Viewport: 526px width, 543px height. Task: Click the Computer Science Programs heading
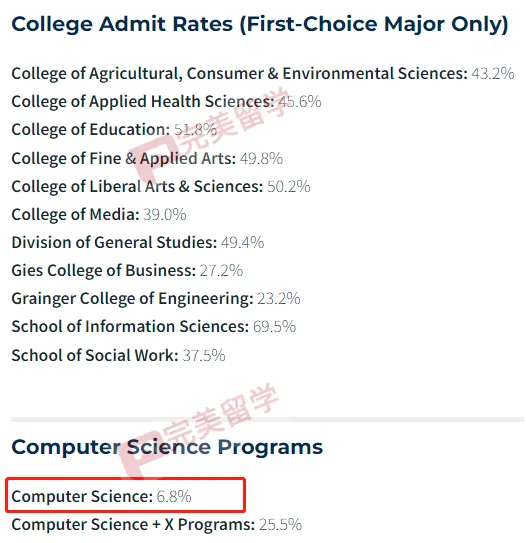[x=167, y=448]
